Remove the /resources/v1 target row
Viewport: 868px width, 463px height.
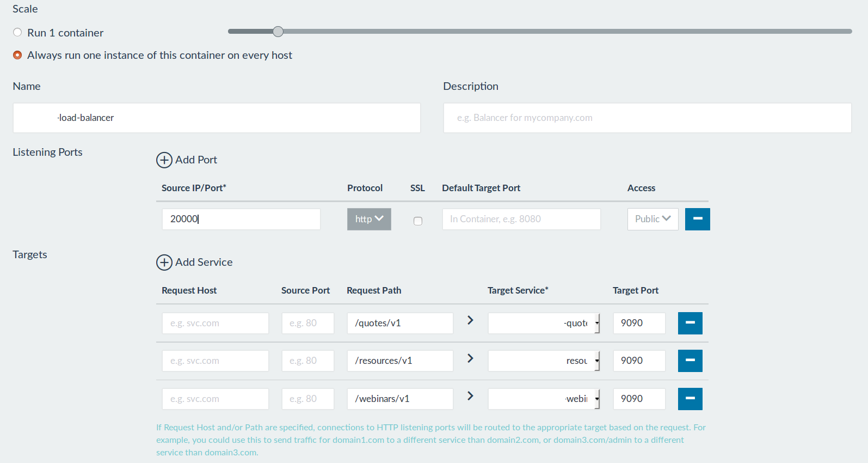coord(690,361)
